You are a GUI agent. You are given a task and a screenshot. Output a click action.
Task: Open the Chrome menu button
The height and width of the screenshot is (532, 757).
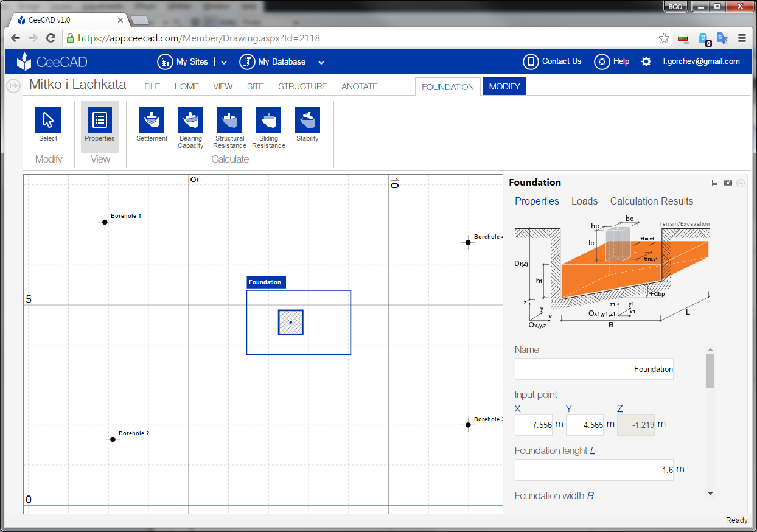(x=742, y=38)
